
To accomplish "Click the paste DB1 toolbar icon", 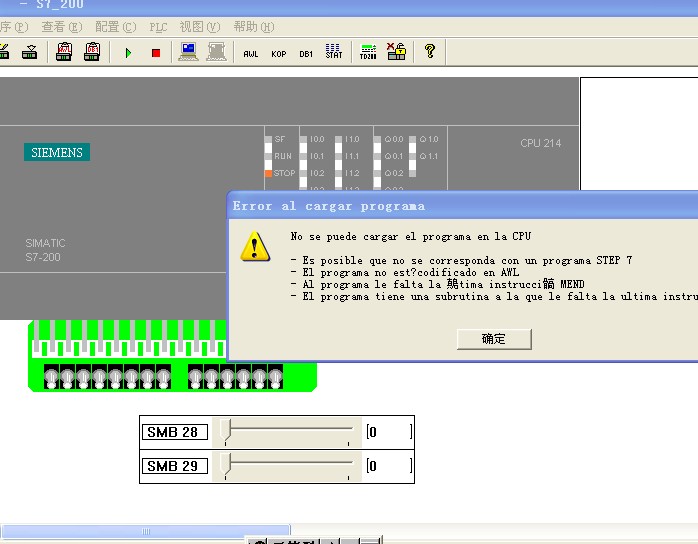I will point(92,52).
